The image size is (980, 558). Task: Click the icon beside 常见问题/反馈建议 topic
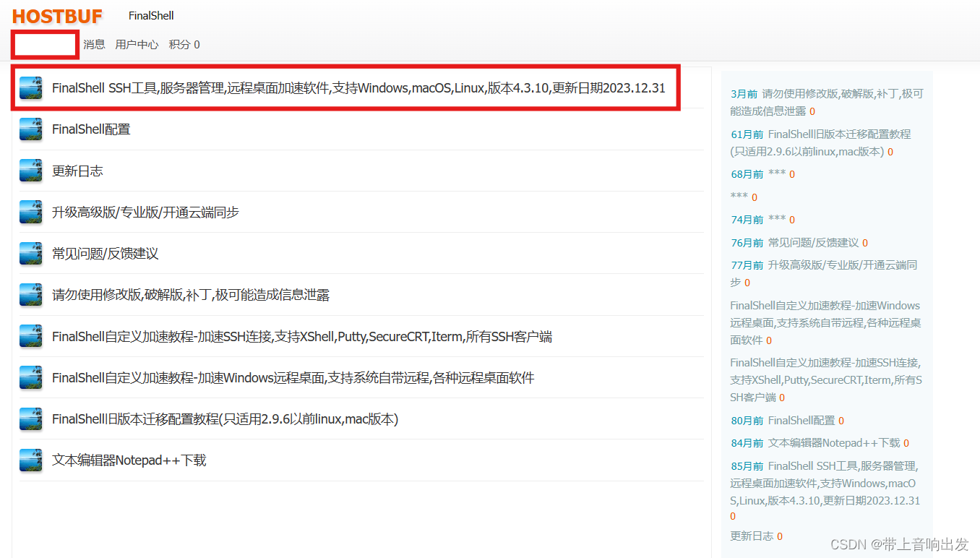(30, 254)
